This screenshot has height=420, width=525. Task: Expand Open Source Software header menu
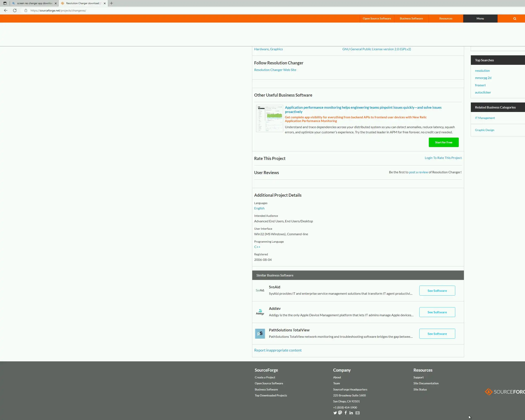click(x=377, y=18)
